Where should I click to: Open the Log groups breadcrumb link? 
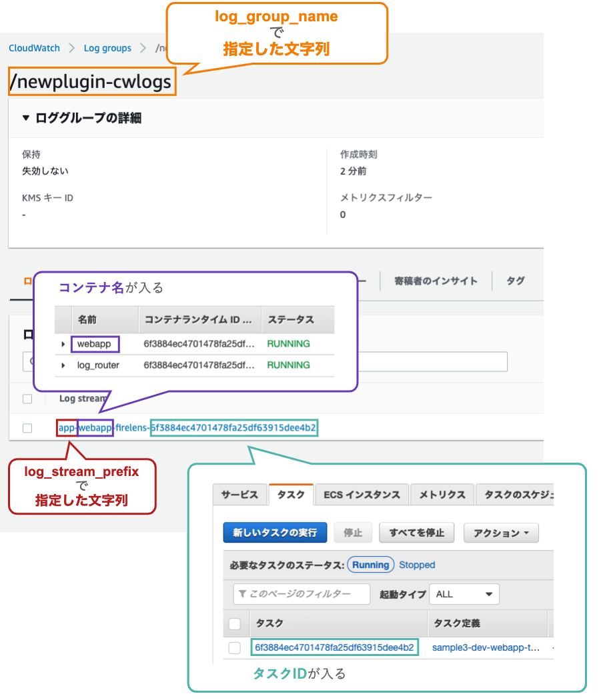tap(107, 48)
